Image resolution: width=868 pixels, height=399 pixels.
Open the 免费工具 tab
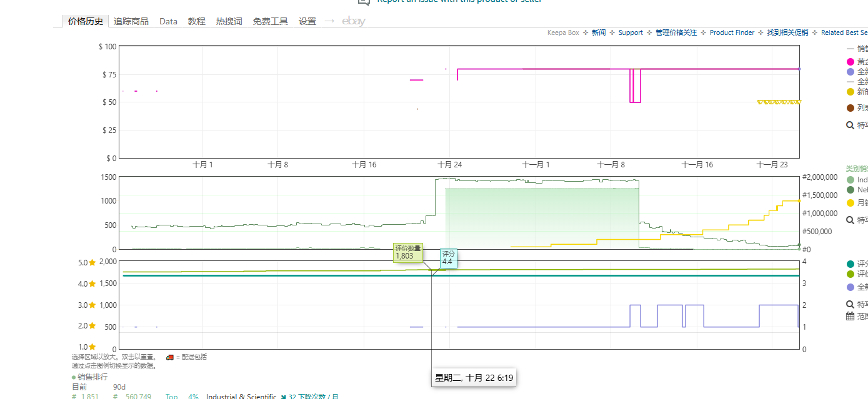[x=271, y=21]
